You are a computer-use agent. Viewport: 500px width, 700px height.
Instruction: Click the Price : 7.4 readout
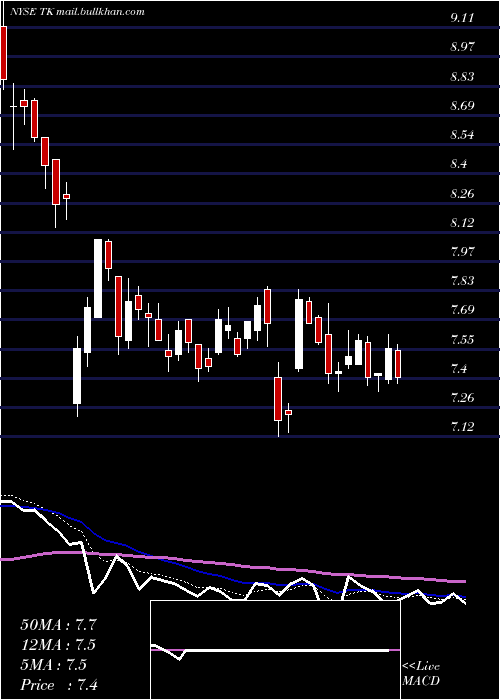point(59,685)
